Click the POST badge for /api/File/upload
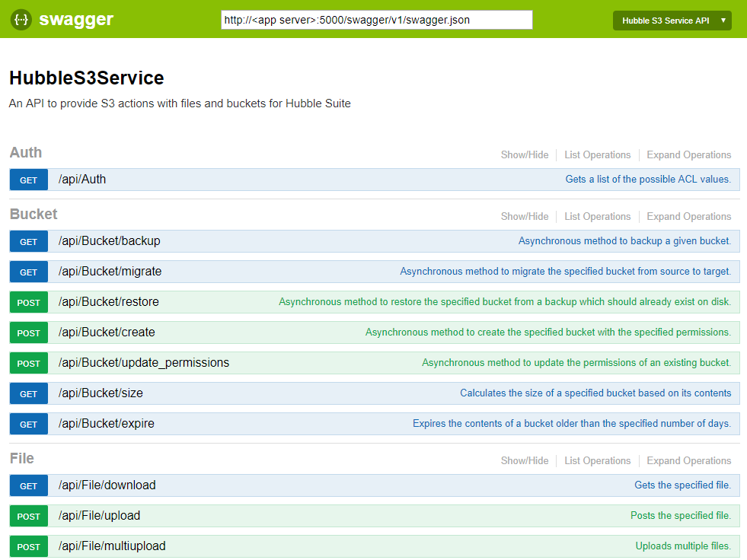This screenshot has width=747, height=560. pos(29,517)
